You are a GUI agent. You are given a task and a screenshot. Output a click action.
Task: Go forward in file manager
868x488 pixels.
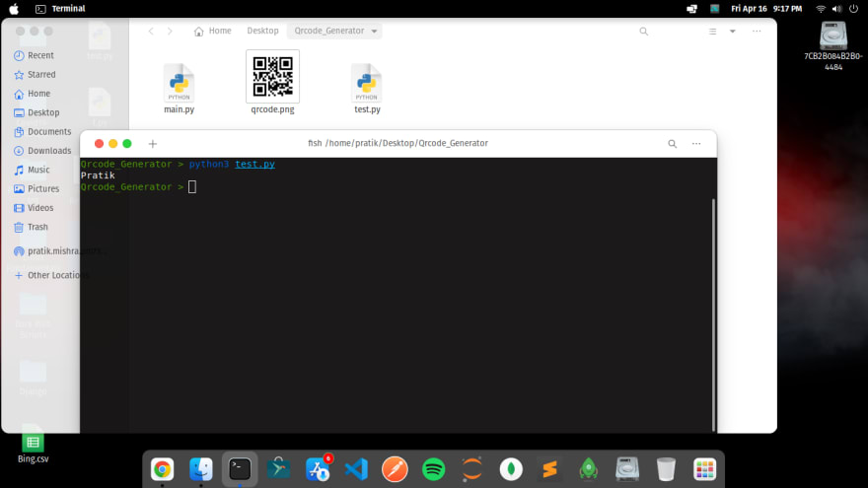pyautogui.click(x=170, y=31)
